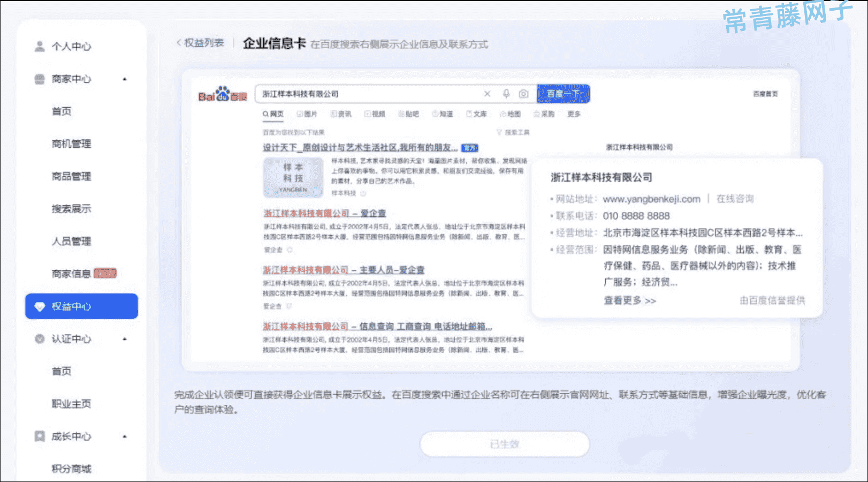Select the 采购 search tab
The width and height of the screenshot is (868, 482).
coord(544,114)
